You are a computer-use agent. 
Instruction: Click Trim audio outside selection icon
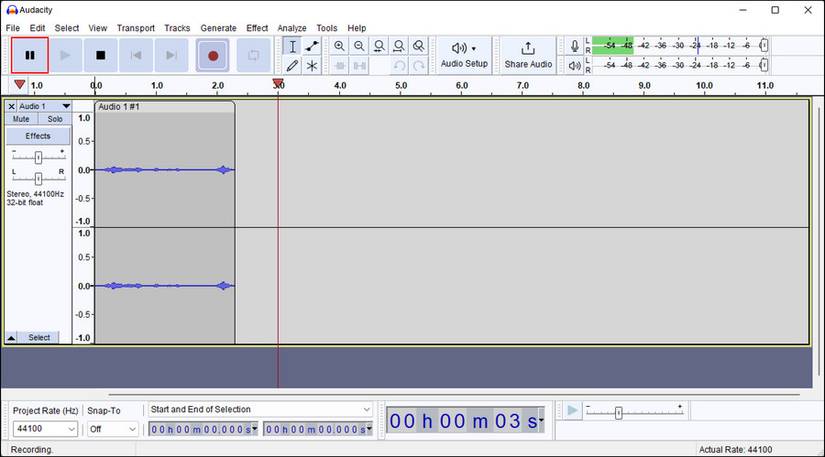(x=339, y=66)
